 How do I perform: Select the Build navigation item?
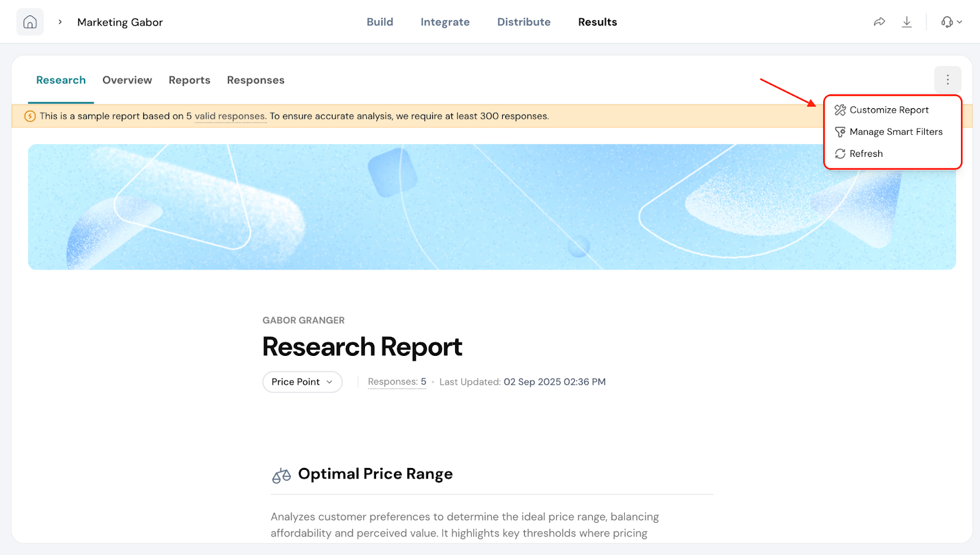point(380,22)
